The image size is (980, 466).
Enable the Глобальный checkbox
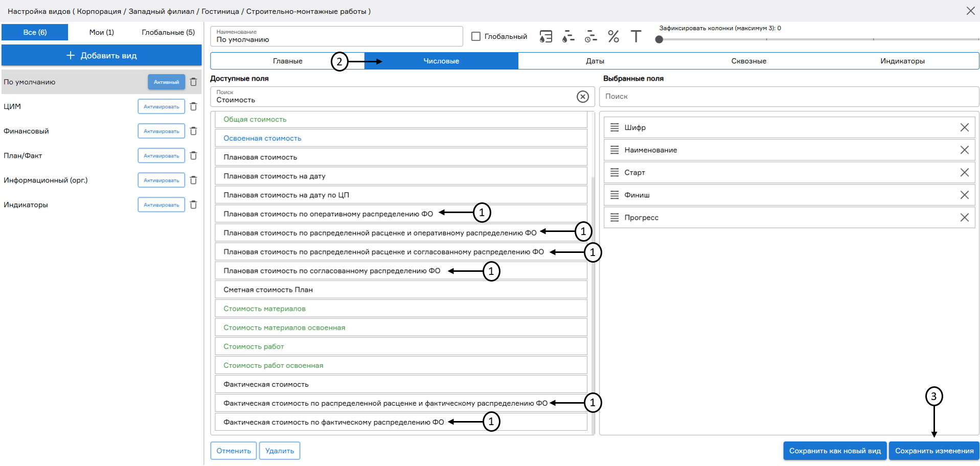click(476, 36)
